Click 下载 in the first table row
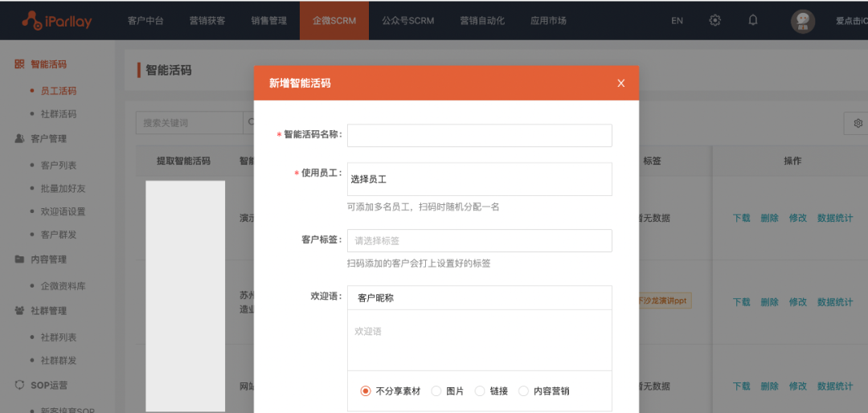Viewport: 868px width, 413px height. point(742,218)
